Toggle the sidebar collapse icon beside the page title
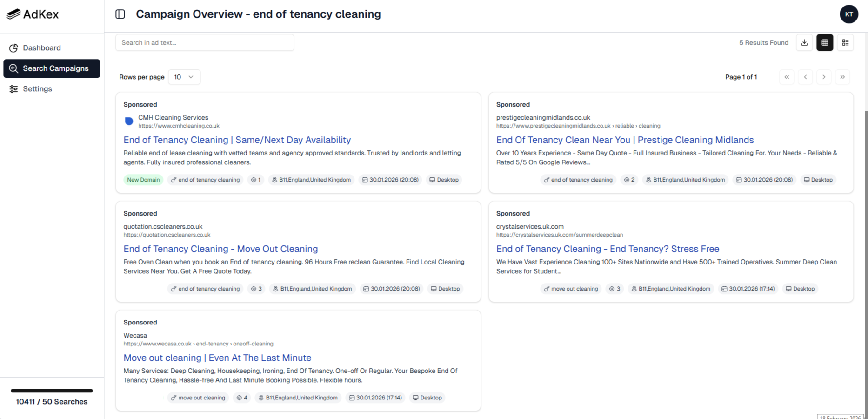 [x=120, y=14]
